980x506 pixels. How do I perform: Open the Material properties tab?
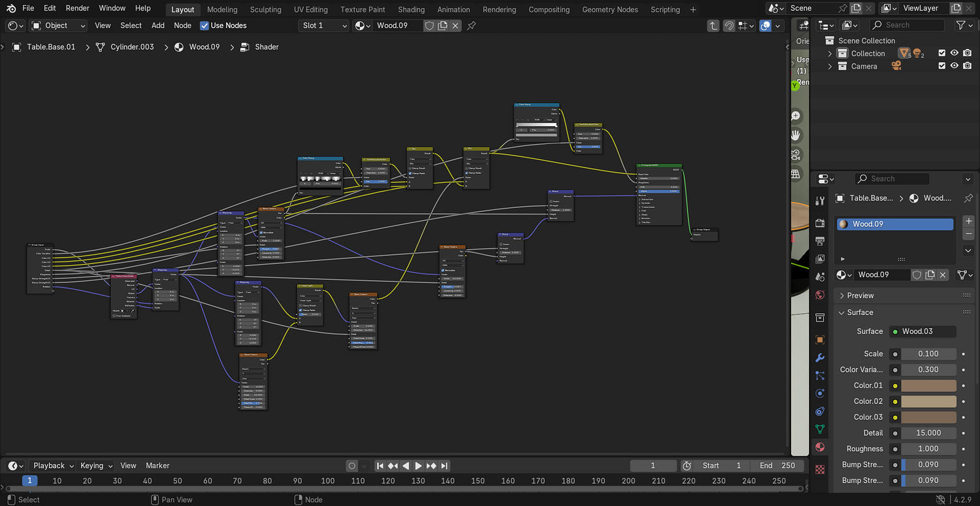[x=820, y=447]
